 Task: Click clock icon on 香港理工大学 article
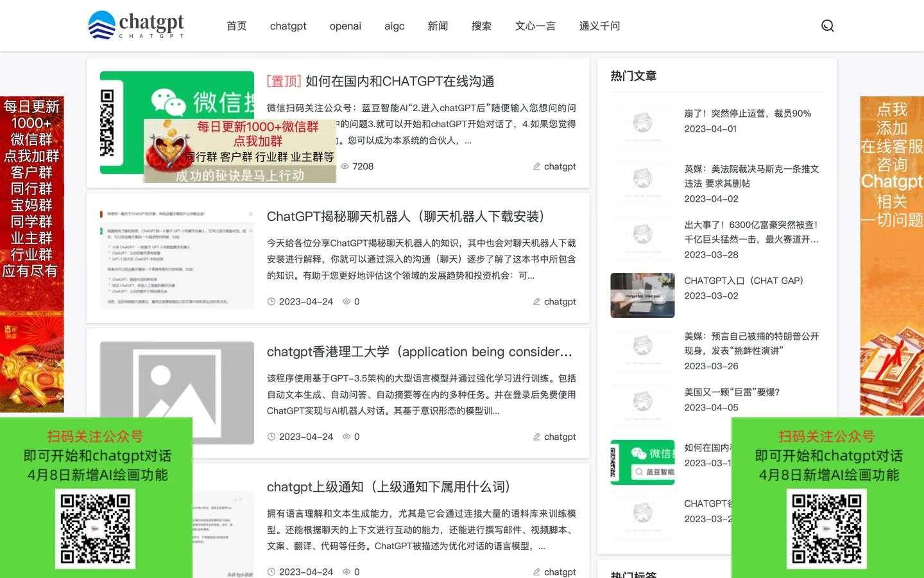[x=271, y=437]
